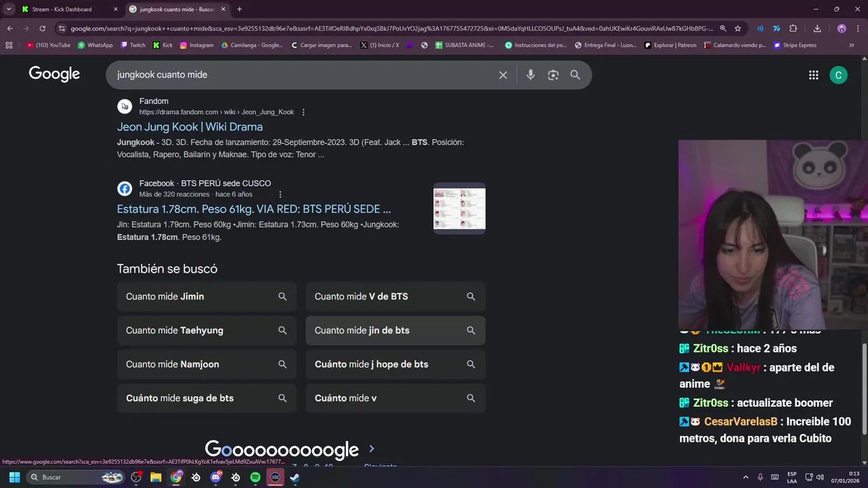Click the magnifier search button in the search bar
868x488 pixels.
point(575,75)
